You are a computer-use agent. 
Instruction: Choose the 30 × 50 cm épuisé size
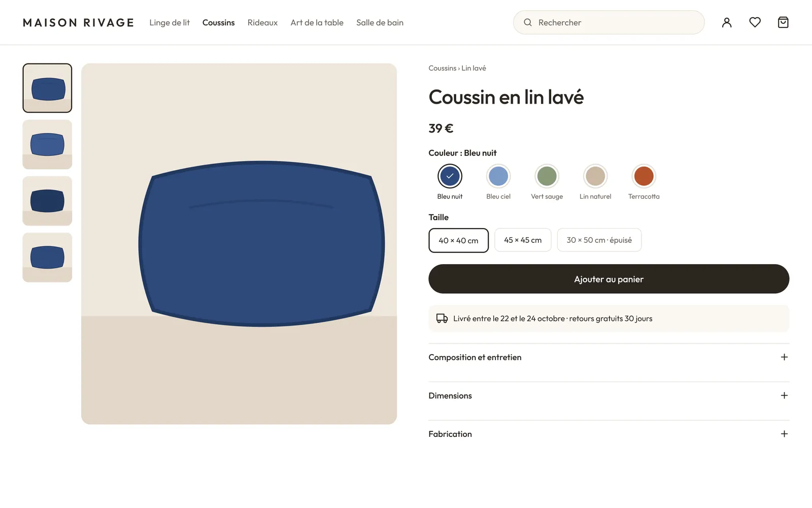pyautogui.click(x=599, y=240)
